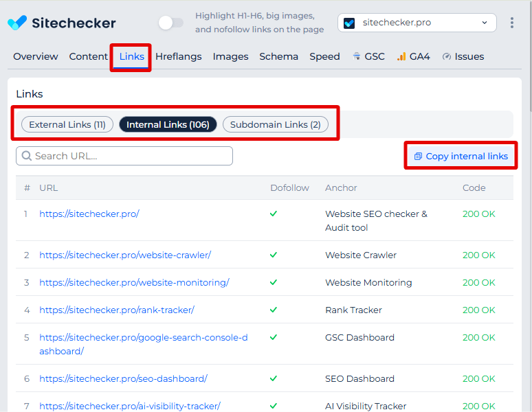Screen dimensions: 532x412
Task: Click the page scrollbar thumb
Action: [x=531, y=58]
